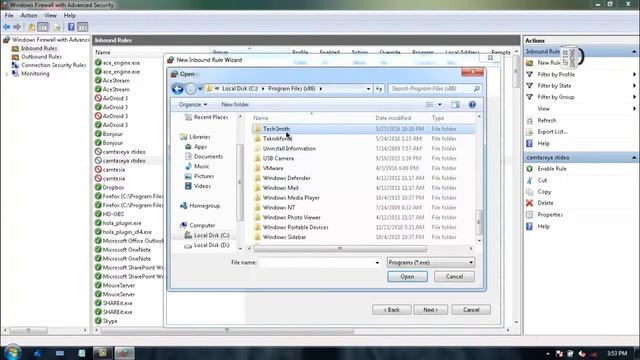Click Export List in the Actions pane
This screenshot has height=360, width=640.
[x=552, y=132]
